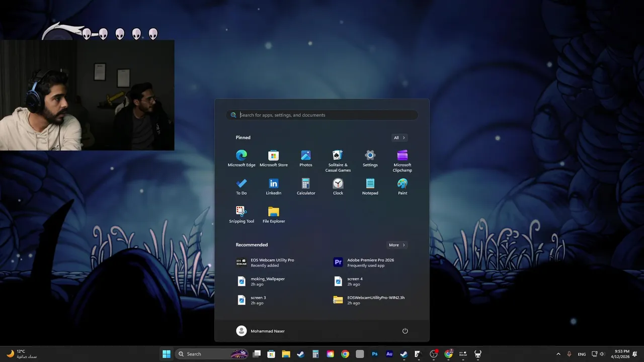Launch Solitaire & Casual Games
The image size is (644, 362).
(338, 161)
